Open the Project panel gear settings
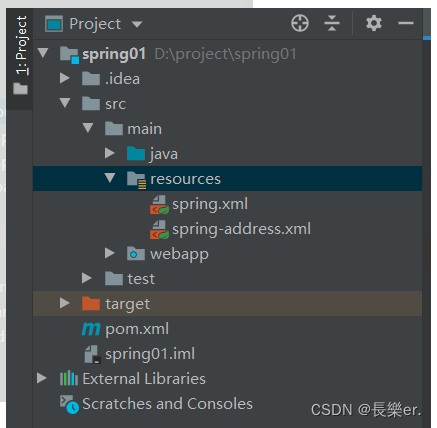Screen dimensions: 437x428 [374, 23]
